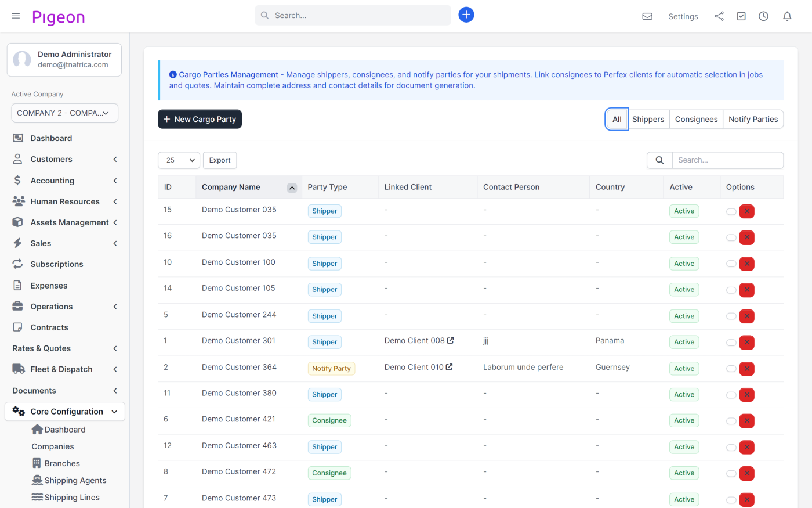The height and width of the screenshot is (508, 812).
Task: Click the blue plus quick-create icon
Action: click(466, 15)
